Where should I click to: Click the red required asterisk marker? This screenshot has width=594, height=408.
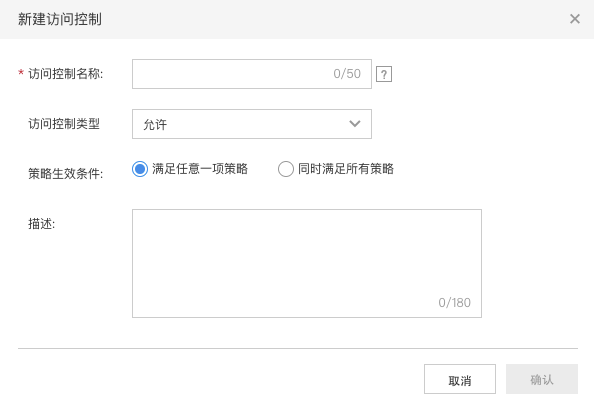[x=21, y=73]
